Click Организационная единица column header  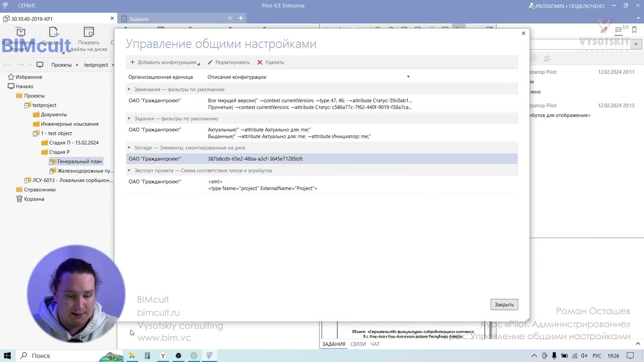point(160,77)
